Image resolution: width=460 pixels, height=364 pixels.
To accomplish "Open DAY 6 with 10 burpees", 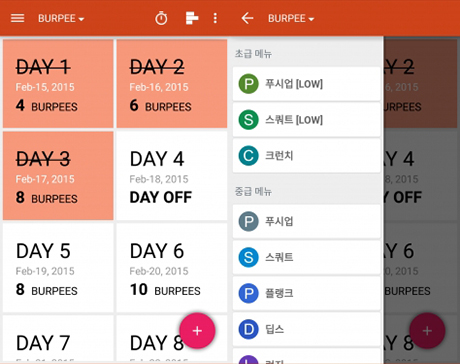I will pos(172,268).
